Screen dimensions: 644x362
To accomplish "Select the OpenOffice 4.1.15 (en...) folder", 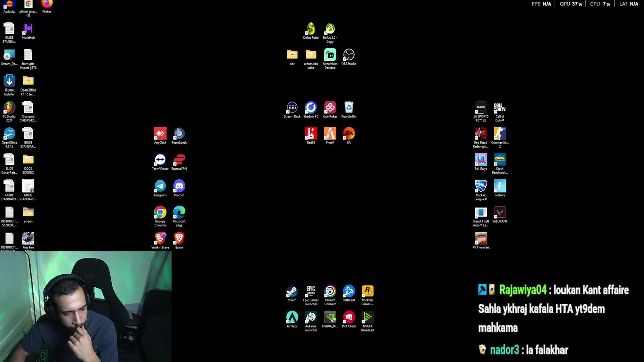I will pos(28,86).
